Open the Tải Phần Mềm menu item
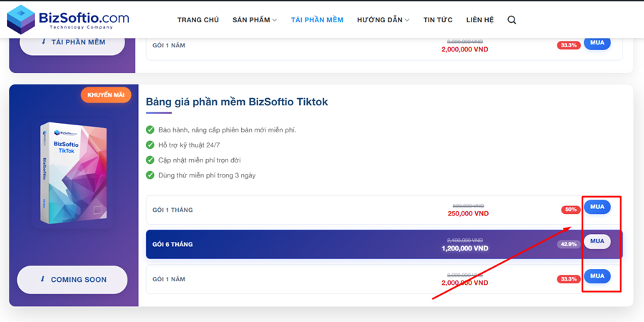This screenshot has height=322, width=644. 317,20
